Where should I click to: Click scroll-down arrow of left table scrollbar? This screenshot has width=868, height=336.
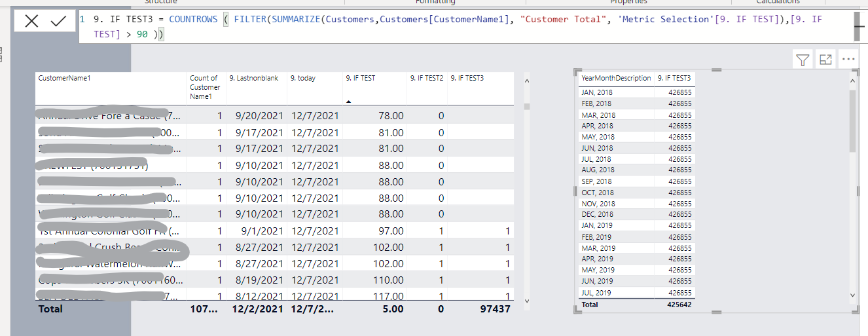pos(527,300)
